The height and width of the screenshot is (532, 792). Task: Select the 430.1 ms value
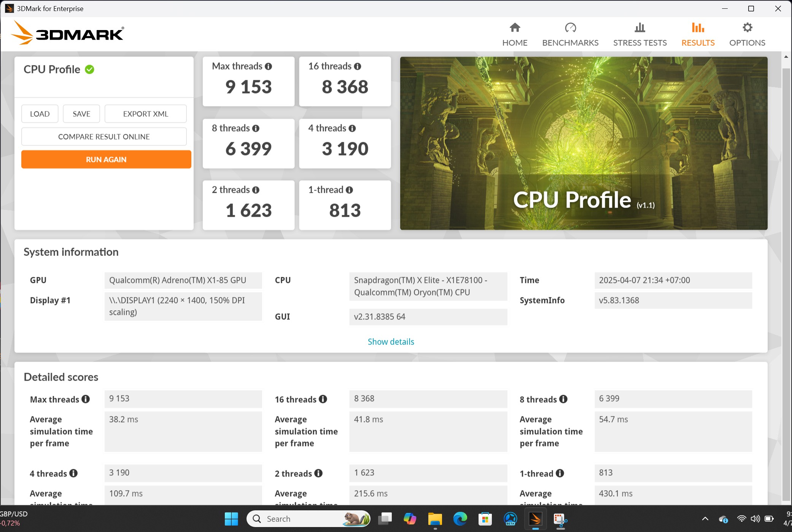(x=673, y=495)
